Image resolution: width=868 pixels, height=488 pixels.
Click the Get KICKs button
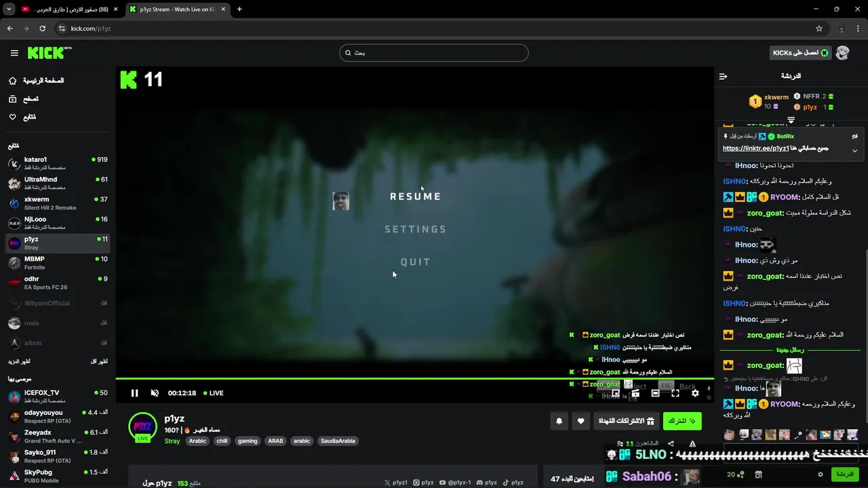tap(801, 53)
